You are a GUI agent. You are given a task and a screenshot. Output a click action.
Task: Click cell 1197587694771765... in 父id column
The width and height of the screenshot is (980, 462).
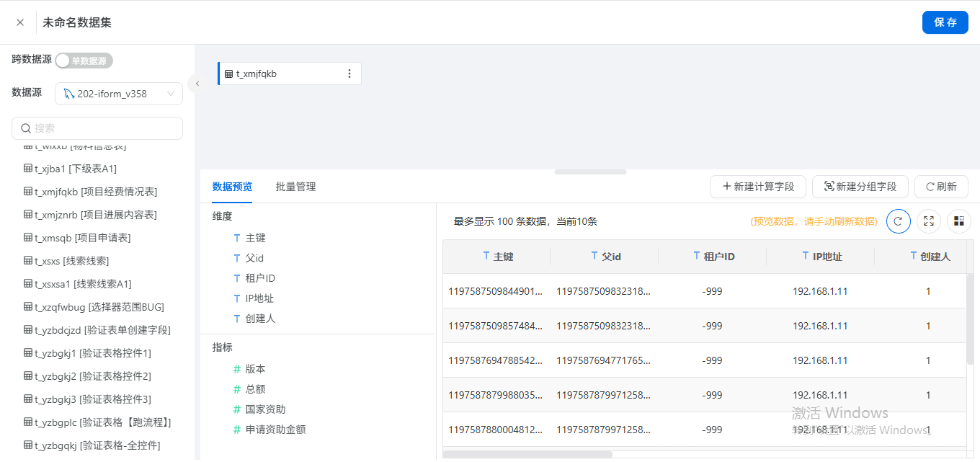603,360
